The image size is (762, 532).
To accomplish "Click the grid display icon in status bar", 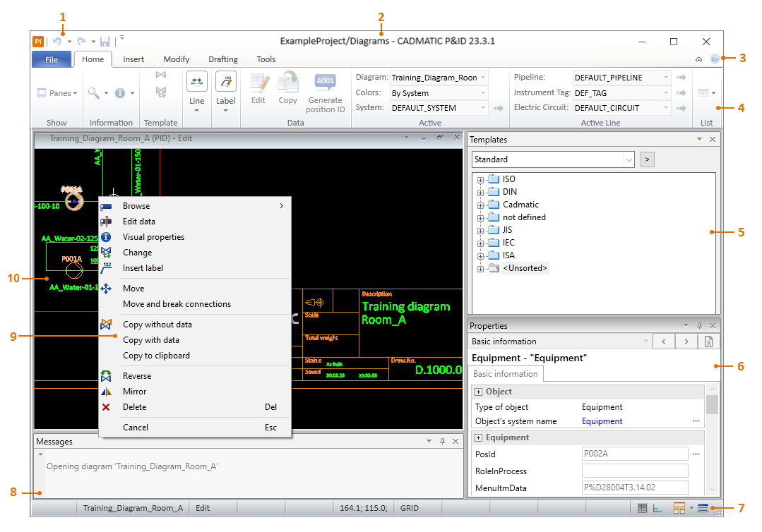I will point(642,508).
